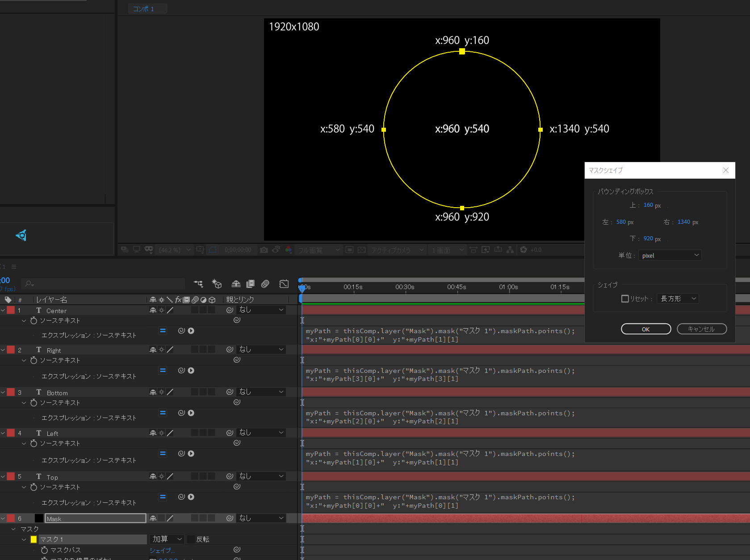Image resolution: width=750 pixels, height=560 pixels.
Task: Click the Shy layers switch in timeline toolbar
Action: click(x=236, y=284)
